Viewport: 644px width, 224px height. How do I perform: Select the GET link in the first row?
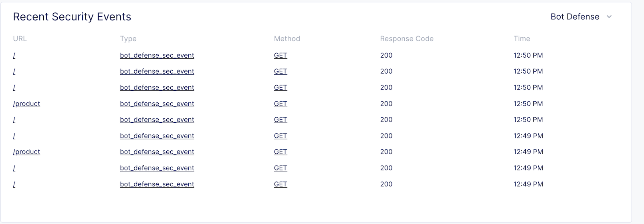281,56
